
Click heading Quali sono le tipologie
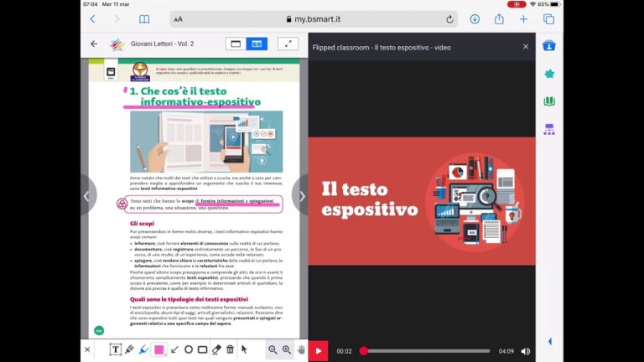pos(189,299)
